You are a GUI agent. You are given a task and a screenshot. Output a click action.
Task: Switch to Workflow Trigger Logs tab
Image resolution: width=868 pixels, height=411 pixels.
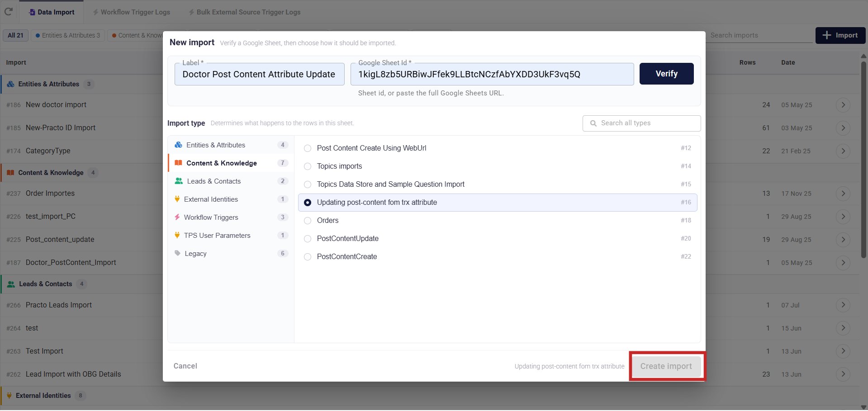[131, 12]
